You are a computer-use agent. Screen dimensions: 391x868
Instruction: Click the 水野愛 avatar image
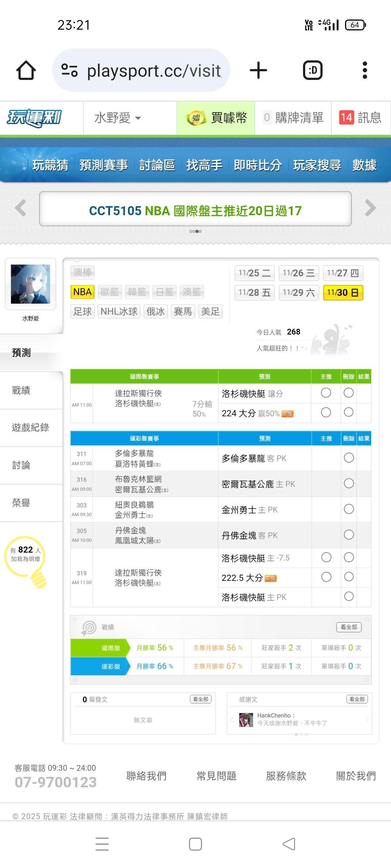coord(30,284)
